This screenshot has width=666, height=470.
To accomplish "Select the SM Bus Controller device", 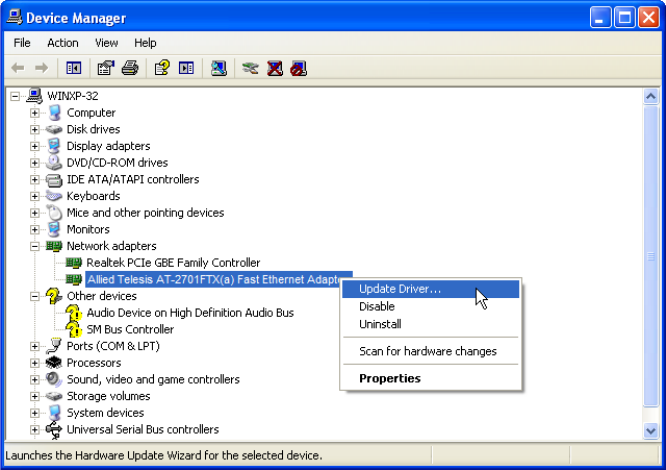I will pos(130,329).
